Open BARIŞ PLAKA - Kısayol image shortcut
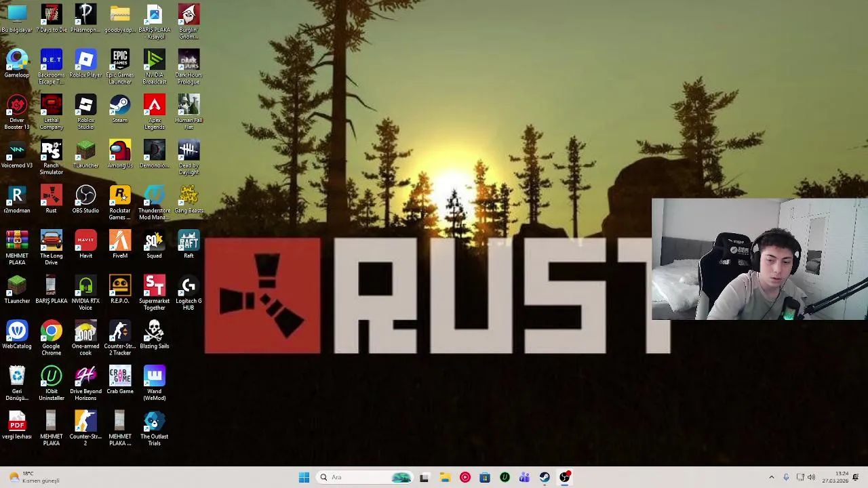This screenshot has width=868, height=488. coord(155,22)
